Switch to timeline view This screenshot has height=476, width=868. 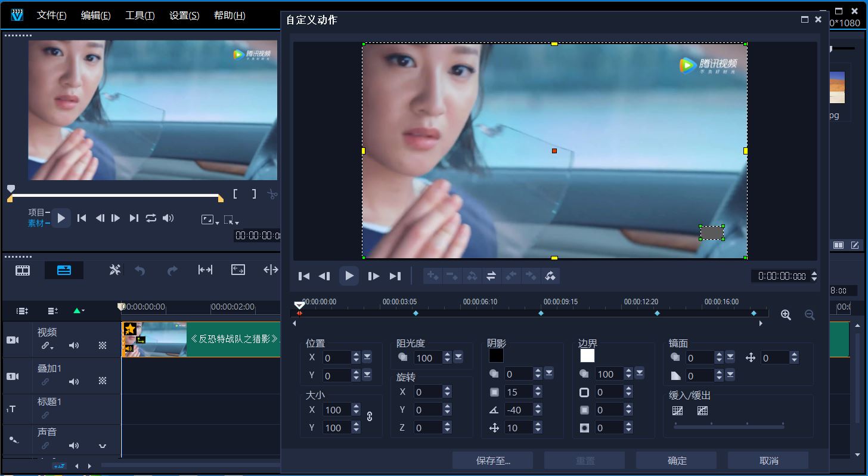pos(64,271)
